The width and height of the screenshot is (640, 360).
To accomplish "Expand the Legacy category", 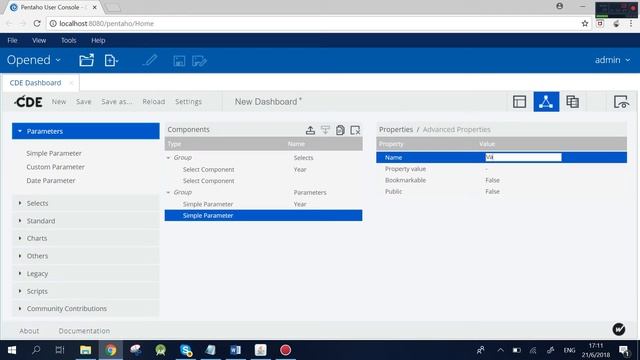I will pos(86,273).
